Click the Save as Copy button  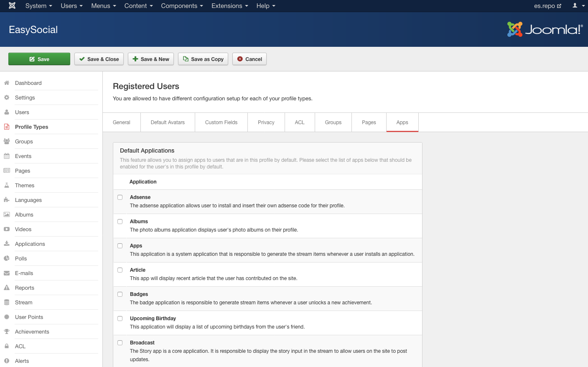coord(203,59)
